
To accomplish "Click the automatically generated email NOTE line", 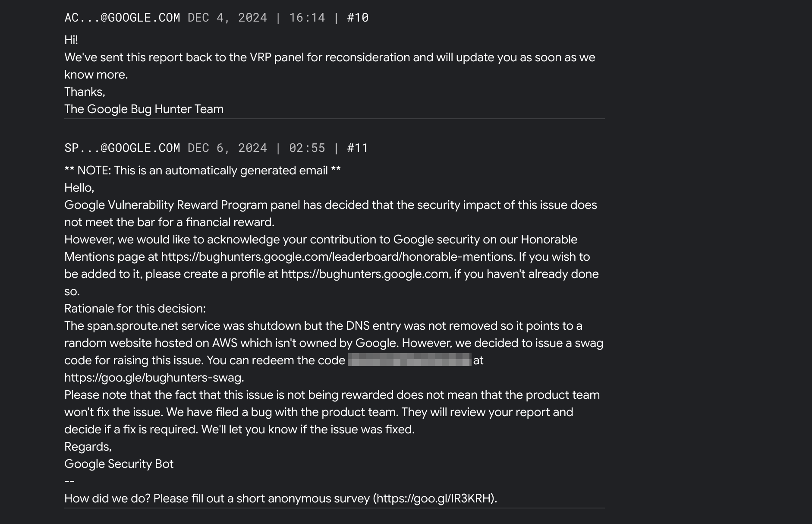I will 202,170.
